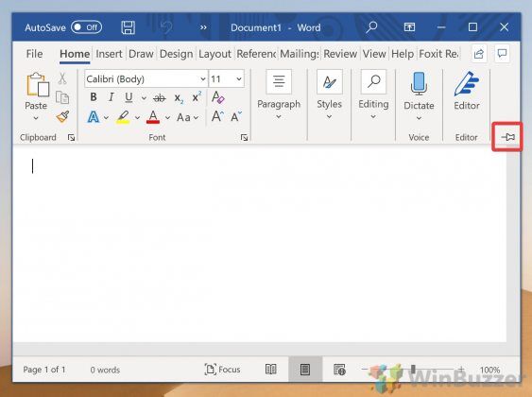Click the Copy icon

pos(62,97)
